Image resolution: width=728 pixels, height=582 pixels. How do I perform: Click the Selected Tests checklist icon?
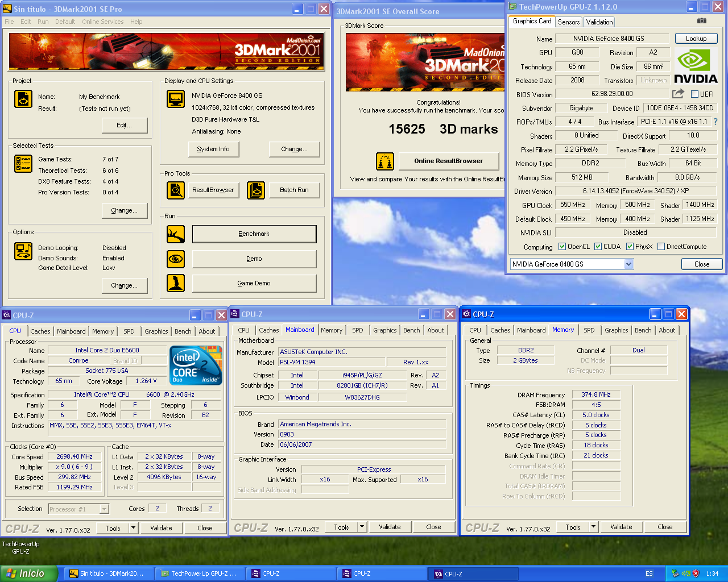pos(23,164)
